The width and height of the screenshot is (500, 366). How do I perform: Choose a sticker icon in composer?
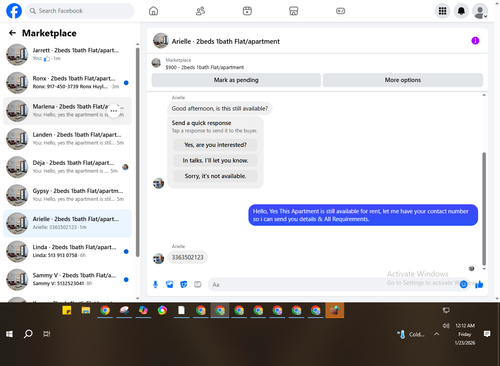(184, 284)
